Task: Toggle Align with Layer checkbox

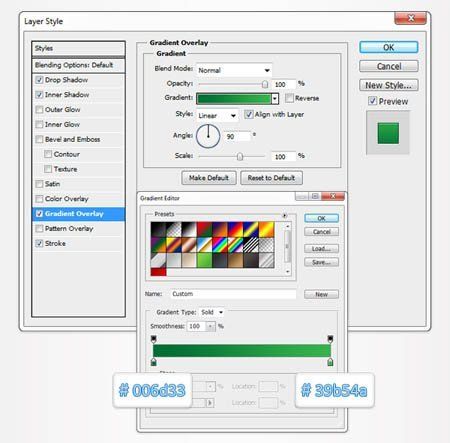Action: (249, 114)
